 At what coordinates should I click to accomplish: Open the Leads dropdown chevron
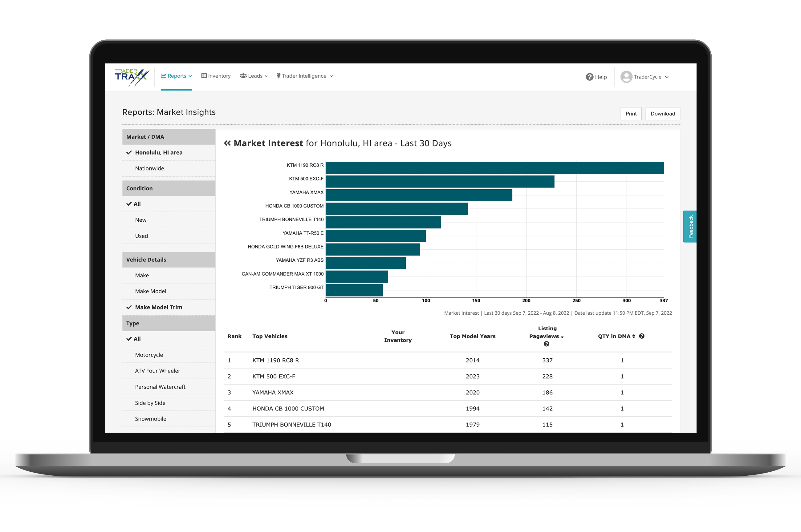click(266, 76)
